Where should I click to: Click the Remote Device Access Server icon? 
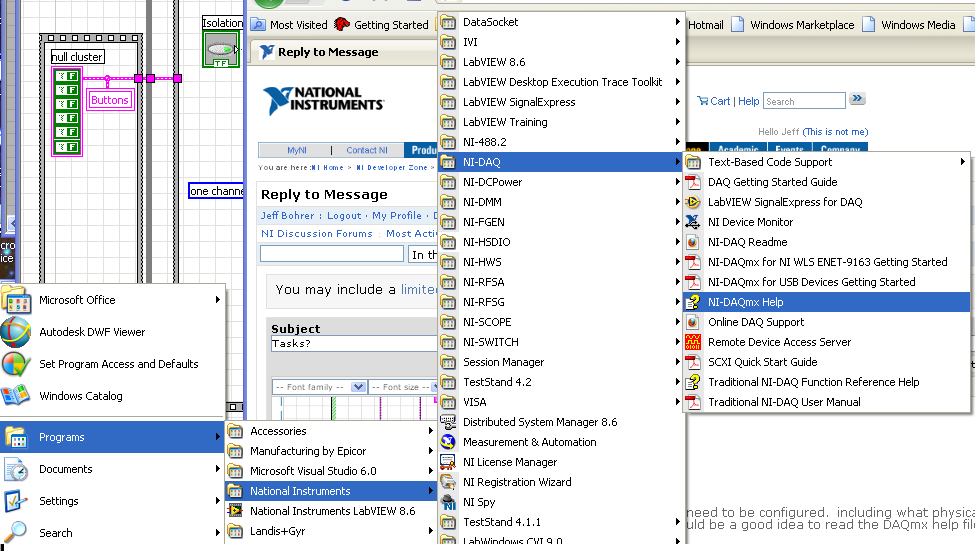pos(693,342)
